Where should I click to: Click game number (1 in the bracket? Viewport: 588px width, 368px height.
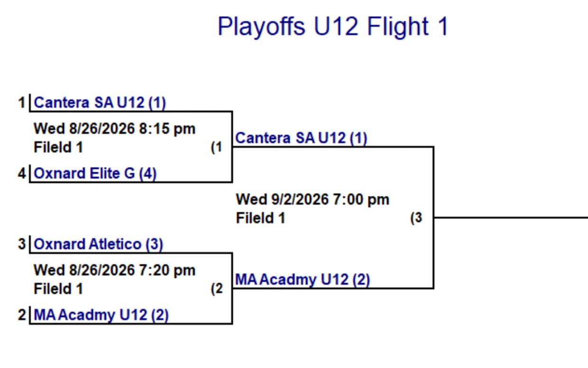click(217, 147)
